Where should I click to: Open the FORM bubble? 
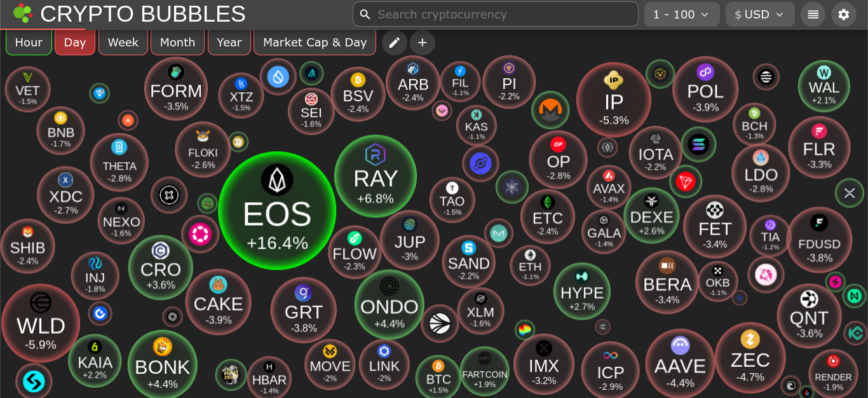coord(176,89)
